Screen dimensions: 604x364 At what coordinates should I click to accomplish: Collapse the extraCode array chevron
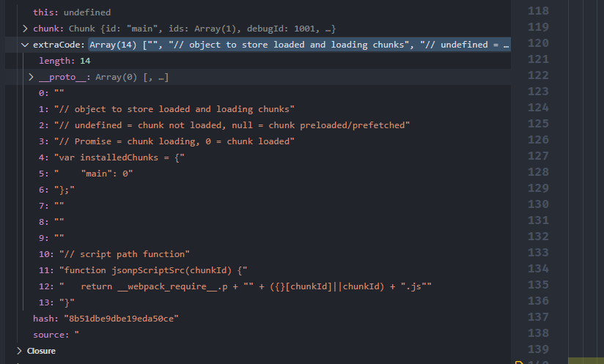(x=25, y=45)
